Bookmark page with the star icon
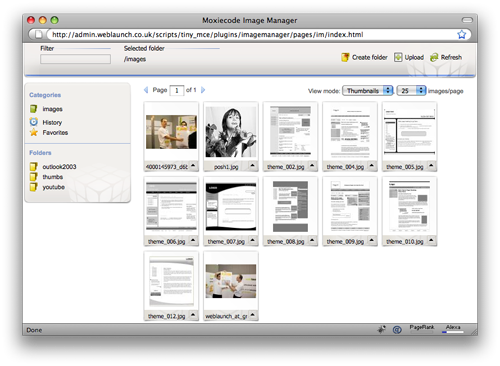Viewport: 500px width, 366px height. tap(461, 34)
